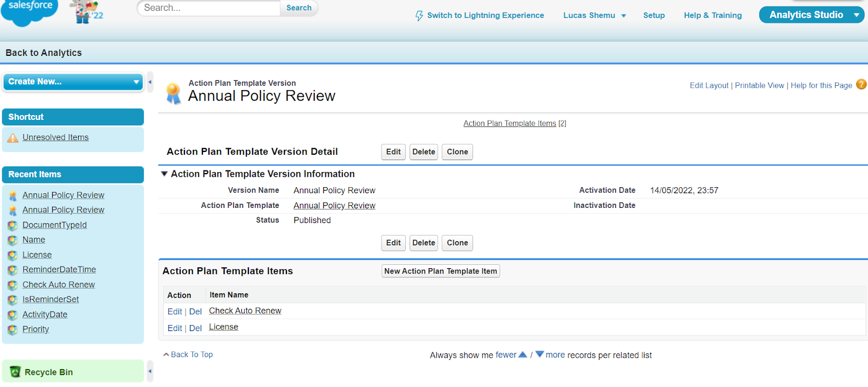Click the Item Name column header
Image resolution: width=868 pixels, height=387 pixels.
(229, 295)
